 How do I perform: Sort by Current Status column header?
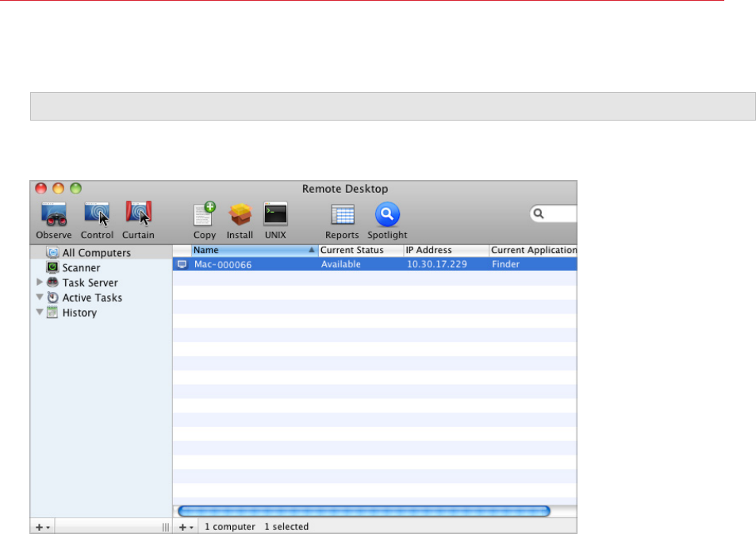[361, 251]
